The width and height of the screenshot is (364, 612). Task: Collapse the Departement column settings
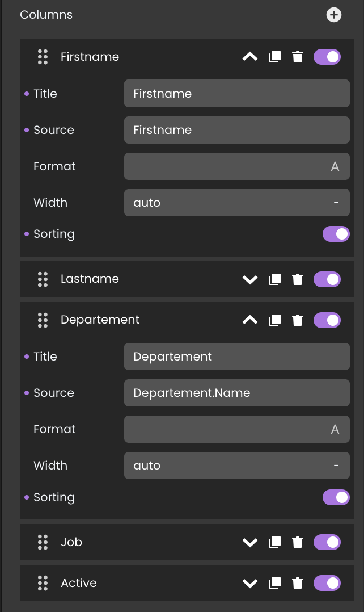250,320
